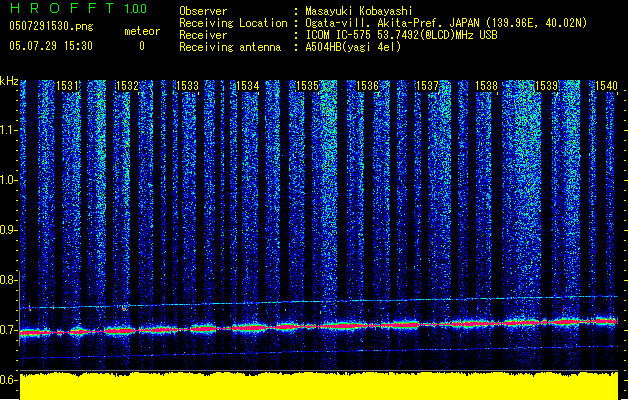Click the 1.0 frequency axis tick

[x=9, y=180]
